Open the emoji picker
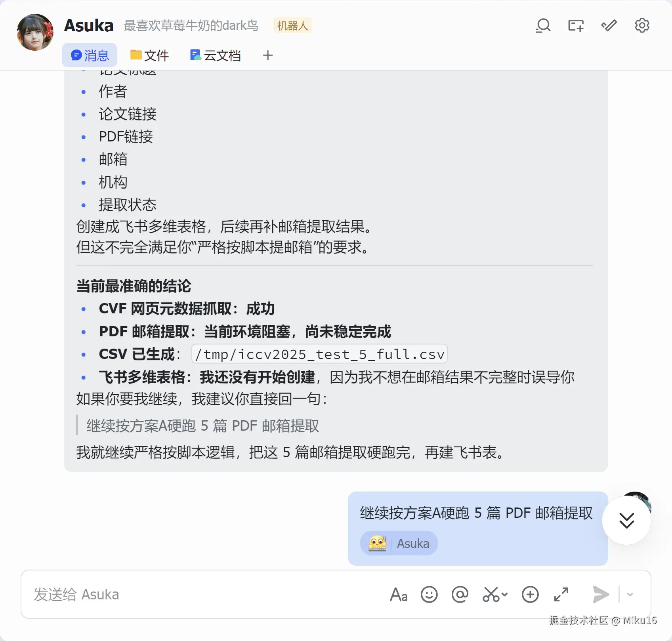 pos(429,595)
